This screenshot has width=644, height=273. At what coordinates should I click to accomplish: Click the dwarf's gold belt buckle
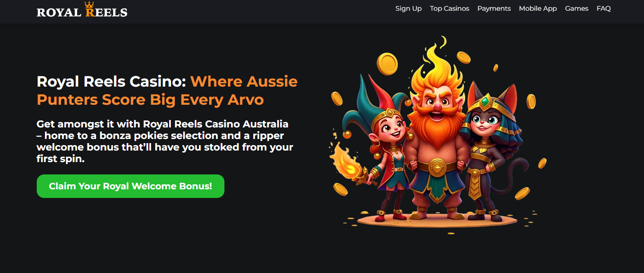[x=437, y=167]
